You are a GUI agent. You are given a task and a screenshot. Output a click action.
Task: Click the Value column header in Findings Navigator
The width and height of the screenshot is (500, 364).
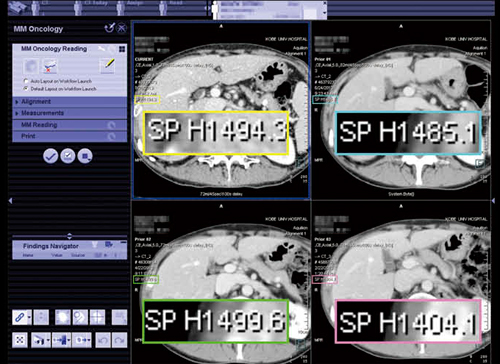(x=57, y=255)
